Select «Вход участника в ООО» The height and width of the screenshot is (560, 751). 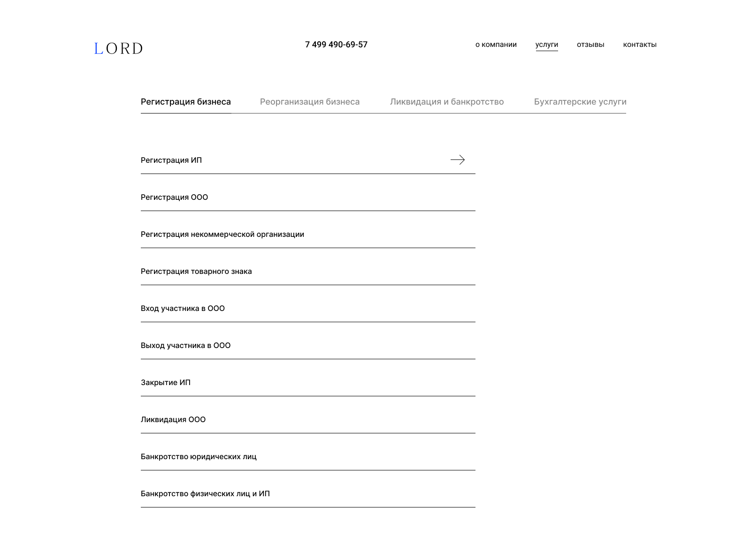tap(308, 308)
